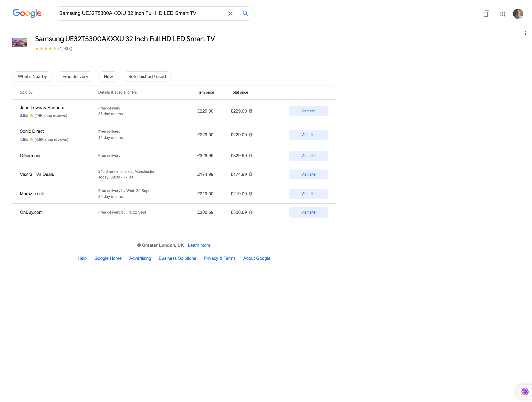Visit Maraz.co.uk site button
The height and width of the screenshot is (402, 532).
coord(308,194)
